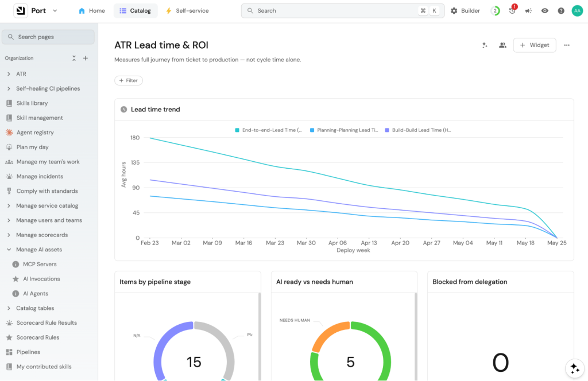The height and width of the screenshot is (381, 588).
Task: Open the Agent registry page
Action: coord(35,132)
